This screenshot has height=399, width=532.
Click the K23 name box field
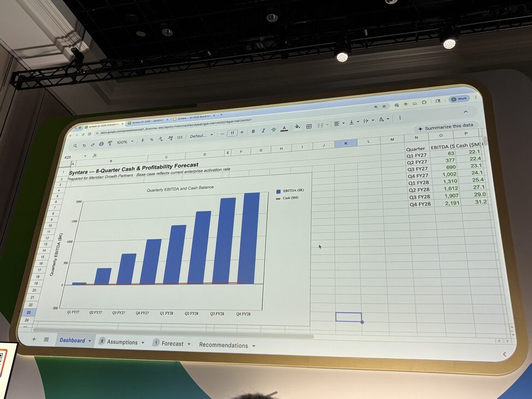69,157
